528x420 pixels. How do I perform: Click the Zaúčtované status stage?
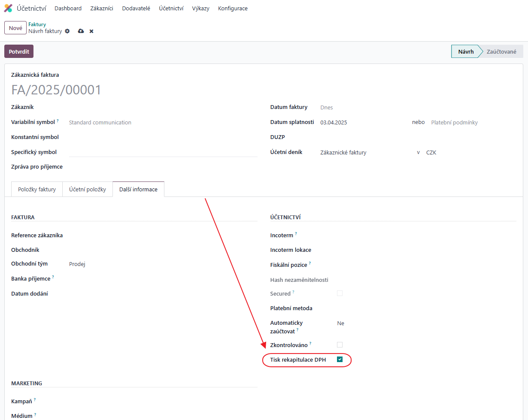[x=501, y=51]
